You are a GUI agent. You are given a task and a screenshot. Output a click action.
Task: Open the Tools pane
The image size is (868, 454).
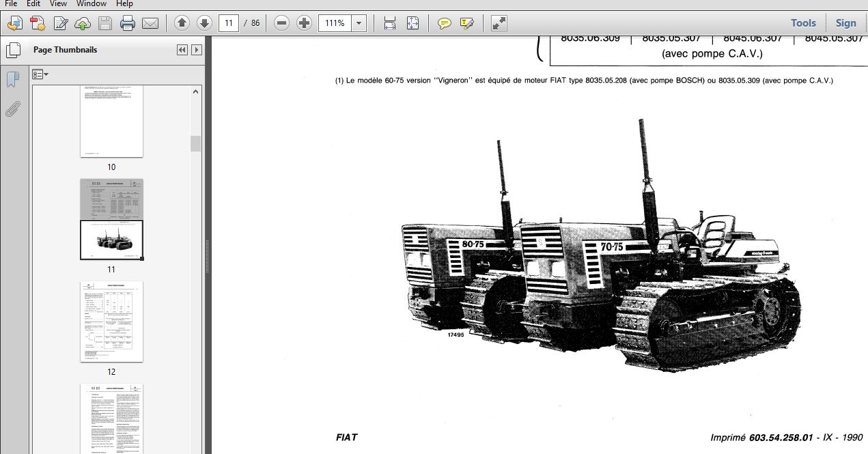[x=803, y=23]
